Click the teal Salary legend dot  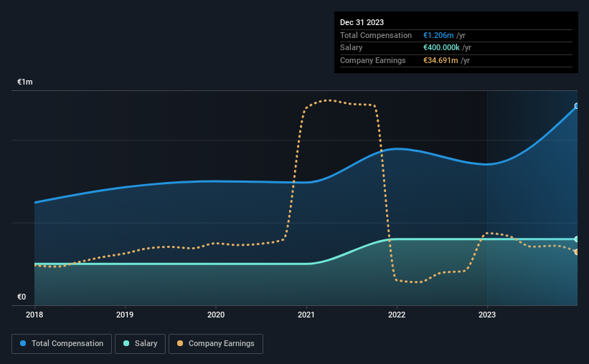(126, 343)
